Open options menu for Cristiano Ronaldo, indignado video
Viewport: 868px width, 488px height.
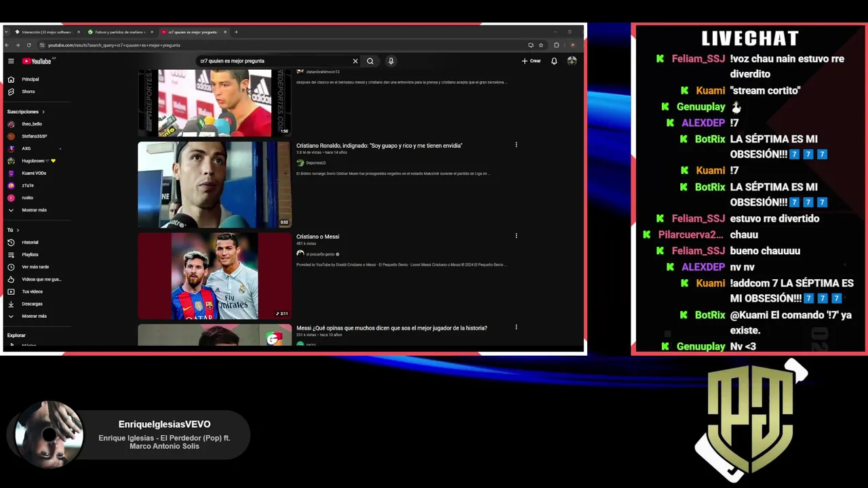516,144
